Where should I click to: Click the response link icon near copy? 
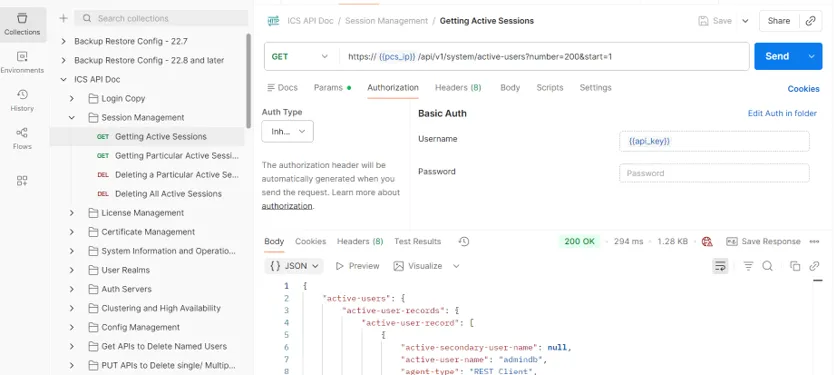814,266
